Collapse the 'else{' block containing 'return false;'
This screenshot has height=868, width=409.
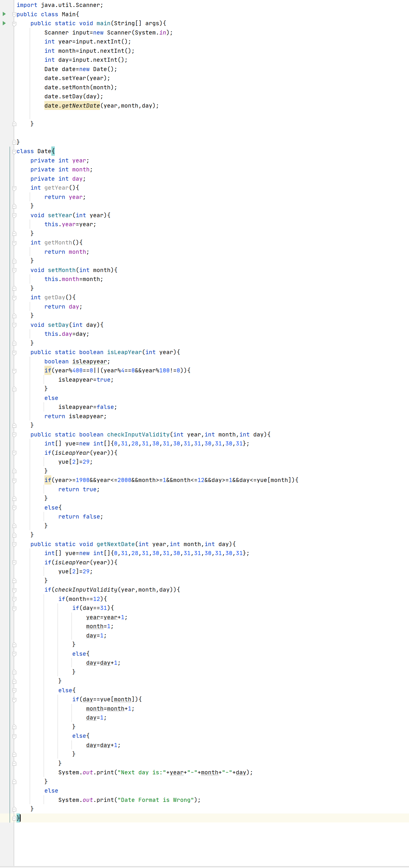coord(14,508)
